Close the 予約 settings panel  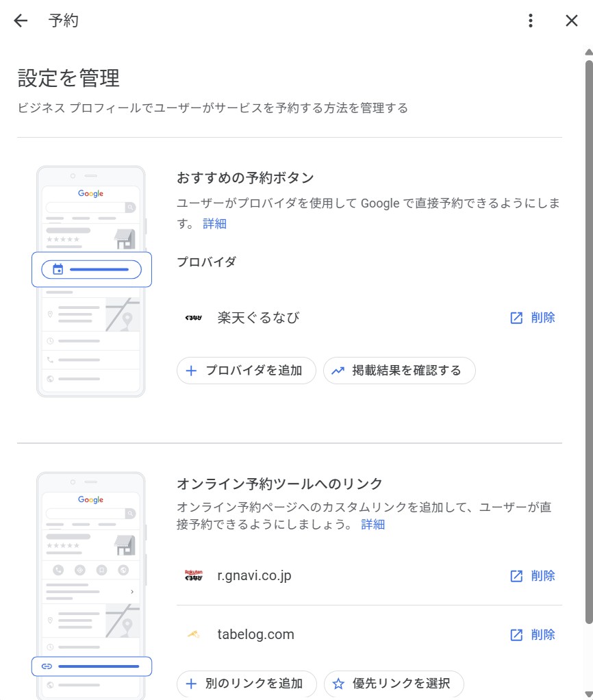[572, 21]
